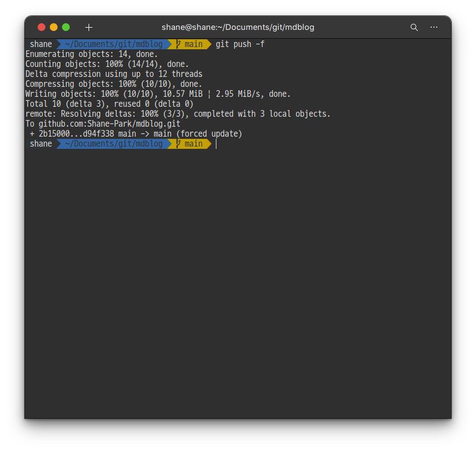Click the 'Counting objects: 100% (14/14)' line

point(107,64)
